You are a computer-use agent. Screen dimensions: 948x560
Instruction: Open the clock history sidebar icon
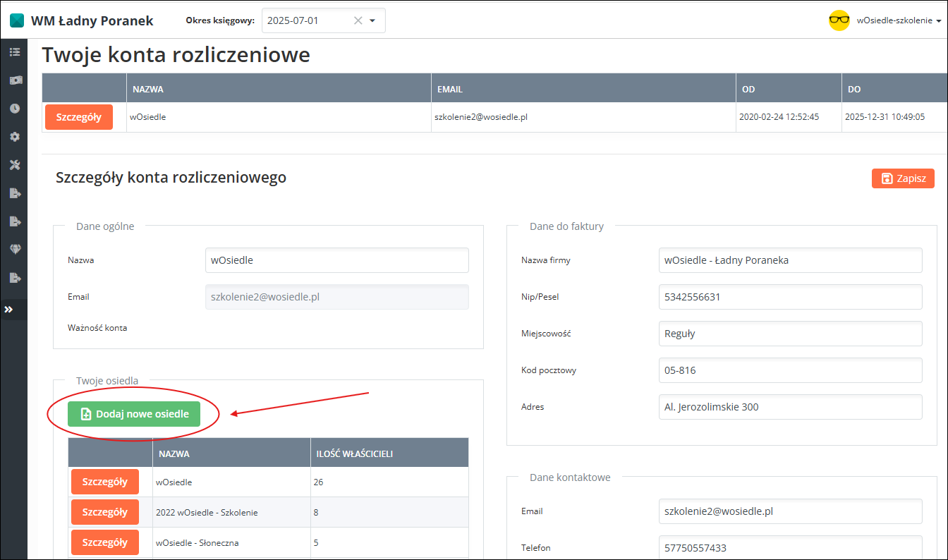click(x=14, y=109)
